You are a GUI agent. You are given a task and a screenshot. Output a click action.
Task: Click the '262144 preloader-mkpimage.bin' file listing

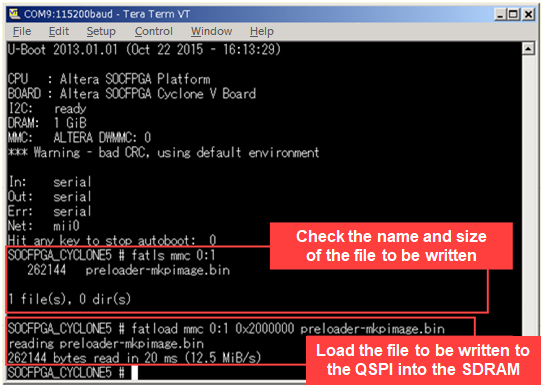coord(128,270)
